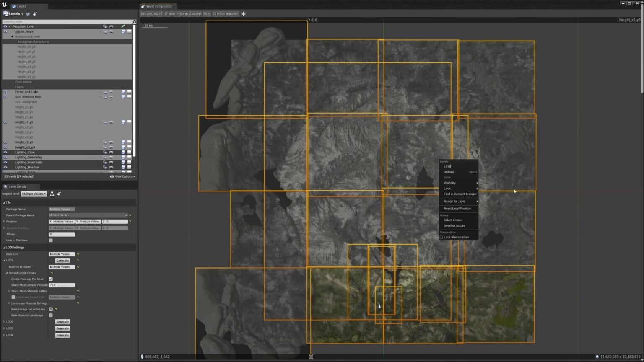644x362 pixels.
Task: Check Lock tiles location in the context menu
Action: 441,237
